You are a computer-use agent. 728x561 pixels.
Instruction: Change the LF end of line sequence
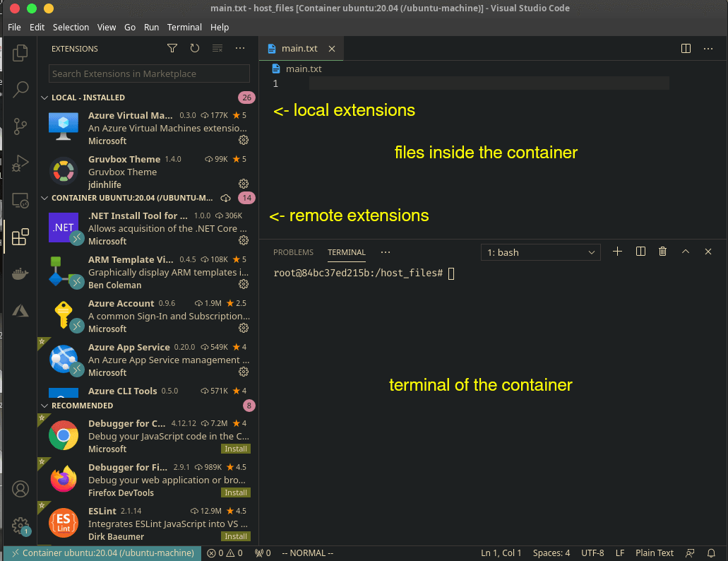620,553
